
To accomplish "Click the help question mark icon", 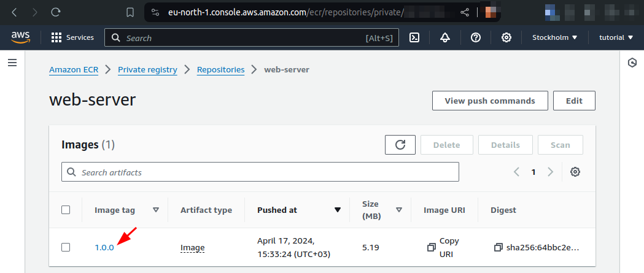I will point(476,37).
